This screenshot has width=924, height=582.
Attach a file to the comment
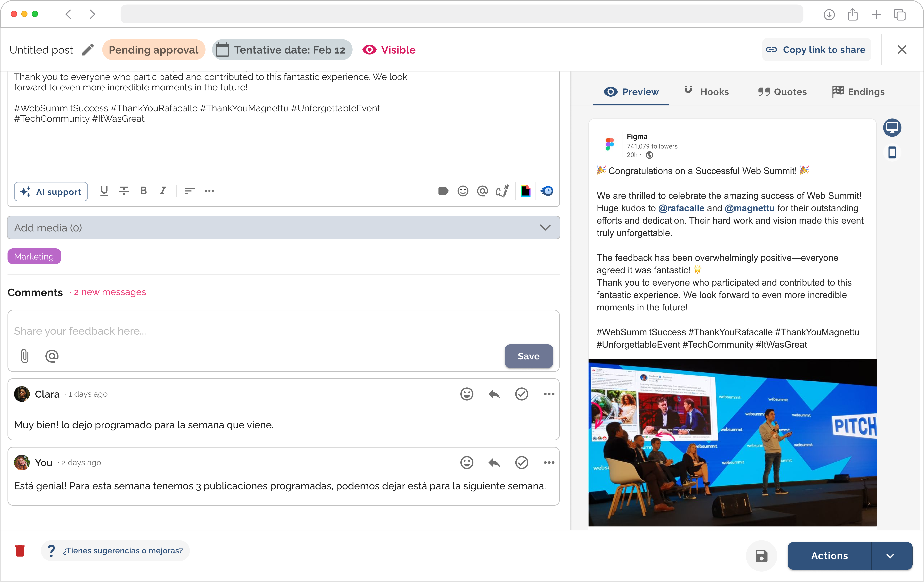point(25,356)
